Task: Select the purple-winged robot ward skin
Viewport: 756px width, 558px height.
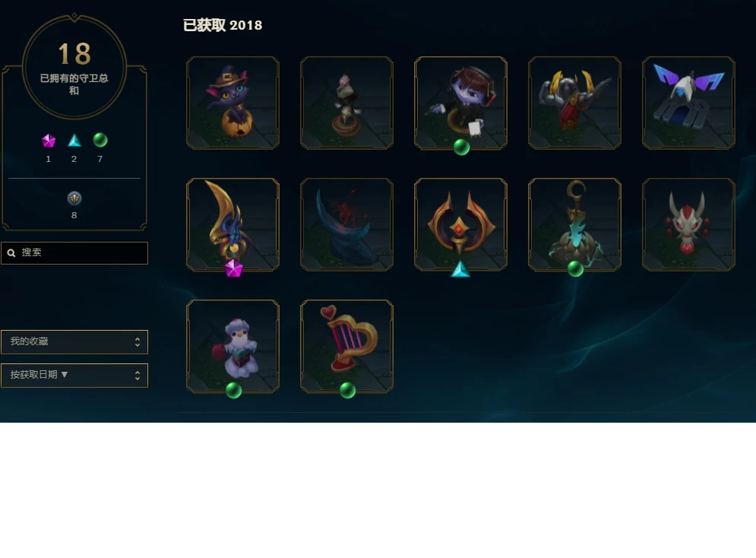Action: tap(688, 103)
